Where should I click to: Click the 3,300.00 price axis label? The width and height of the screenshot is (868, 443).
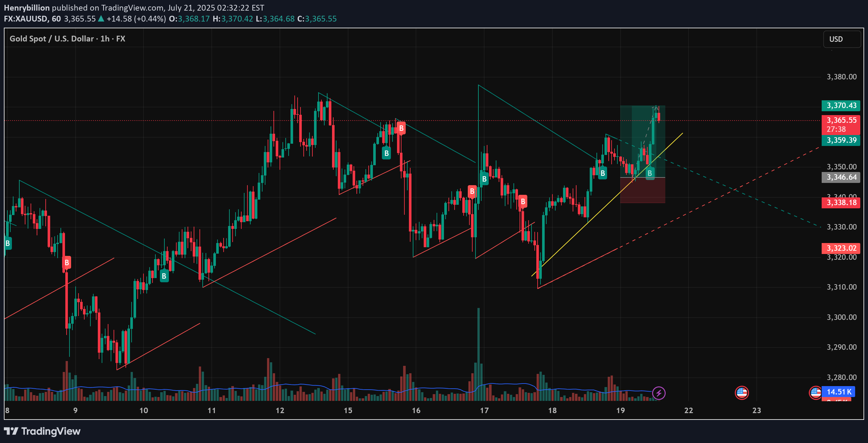click(x=841, y=317)
